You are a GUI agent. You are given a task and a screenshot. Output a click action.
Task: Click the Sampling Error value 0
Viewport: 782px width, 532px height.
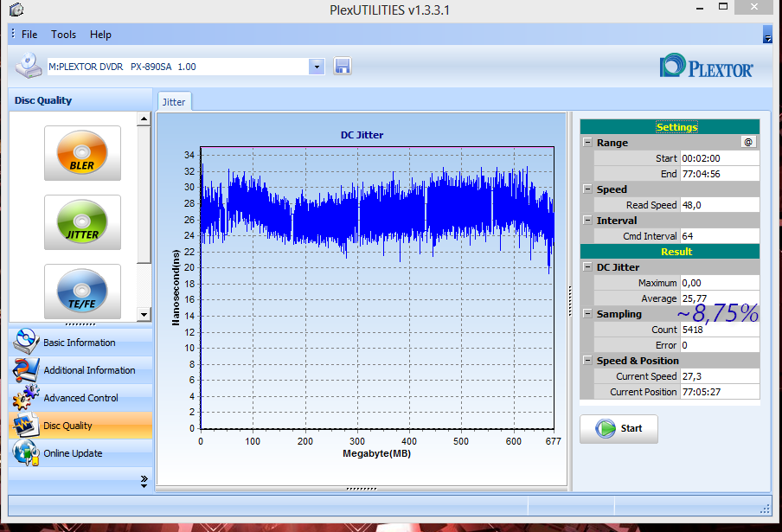[x=720, y=345]
